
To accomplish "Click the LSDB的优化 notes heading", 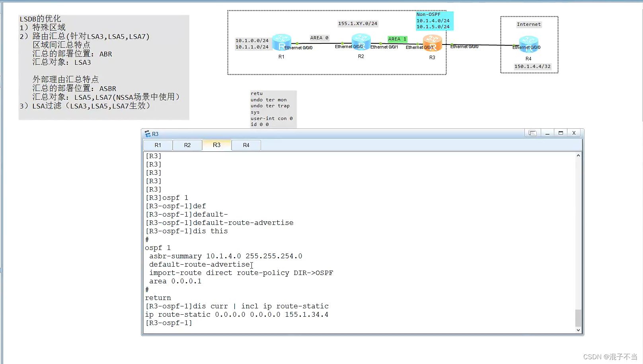I will (x=40, y=19).
